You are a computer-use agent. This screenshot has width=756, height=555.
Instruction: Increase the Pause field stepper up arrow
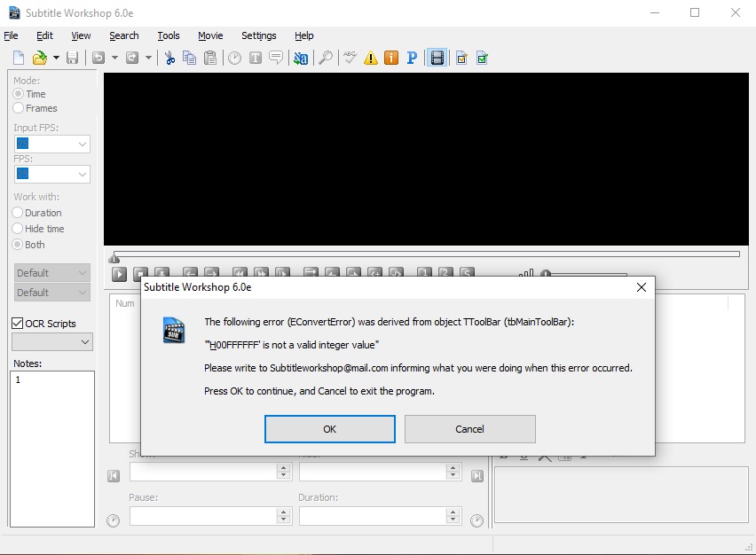point(284,512)
